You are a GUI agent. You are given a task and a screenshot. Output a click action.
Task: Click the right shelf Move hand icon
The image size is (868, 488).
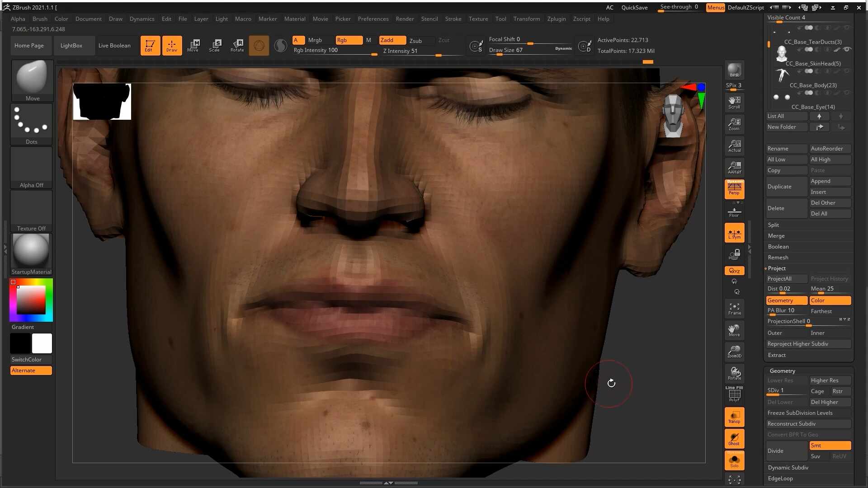[x=734, y=330]
